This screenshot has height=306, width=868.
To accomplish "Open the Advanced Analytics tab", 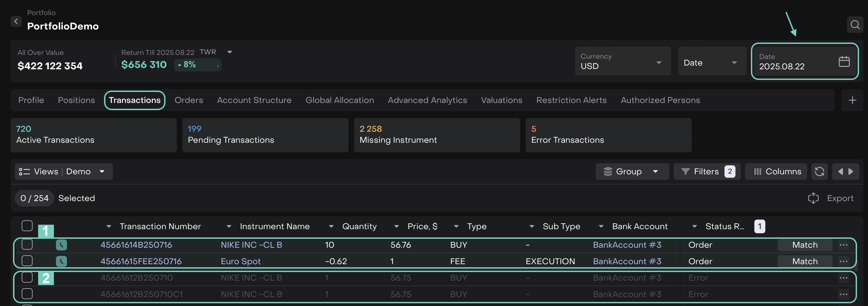I will [x=427, y=100].
